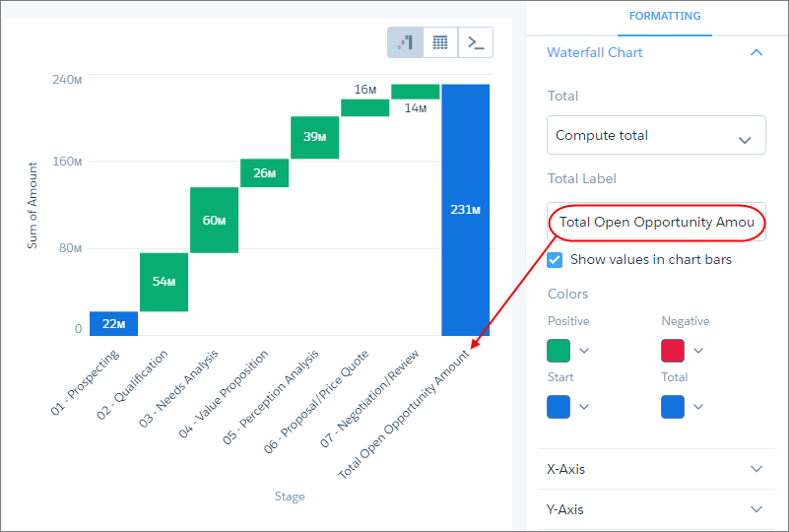Click the 231M total bar
Screen dimensions: 789x532
pos(466,210)
